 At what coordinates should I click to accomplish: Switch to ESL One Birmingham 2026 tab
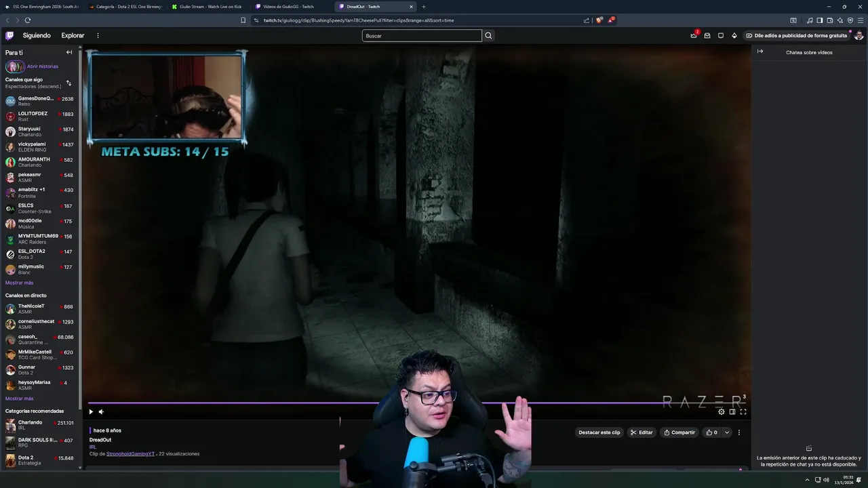41,7
